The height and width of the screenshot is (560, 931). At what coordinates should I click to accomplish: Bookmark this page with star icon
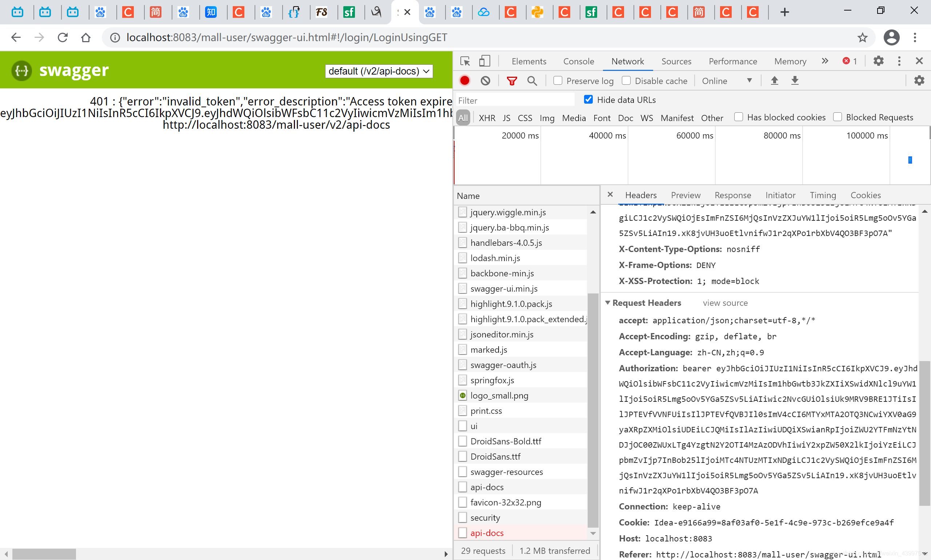coord(862,37)
